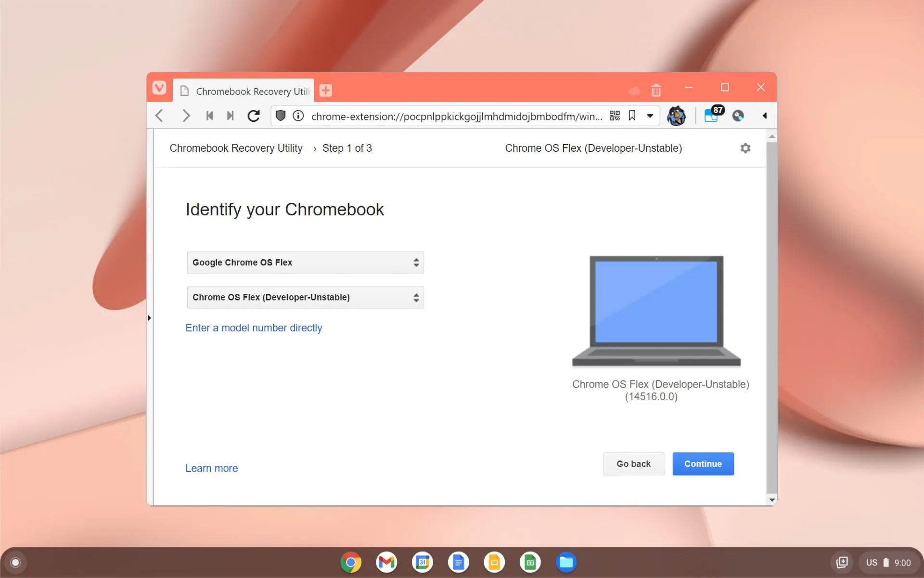This screenshot has height=578, width=924.
Task: Click the rewind history button
Action: click(209, 116)
